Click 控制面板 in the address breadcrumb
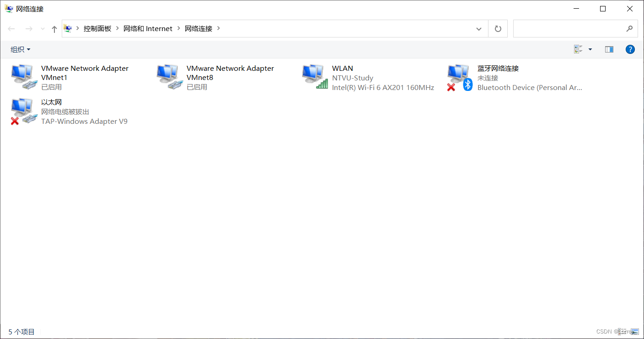644x339 pixels. click(x=97, y=28)
